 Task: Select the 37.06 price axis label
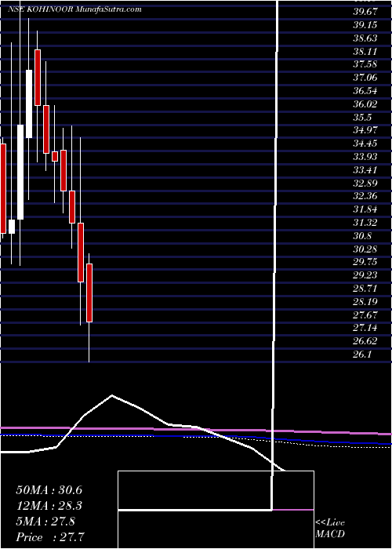pyautogui.click(x=365, y=78)
